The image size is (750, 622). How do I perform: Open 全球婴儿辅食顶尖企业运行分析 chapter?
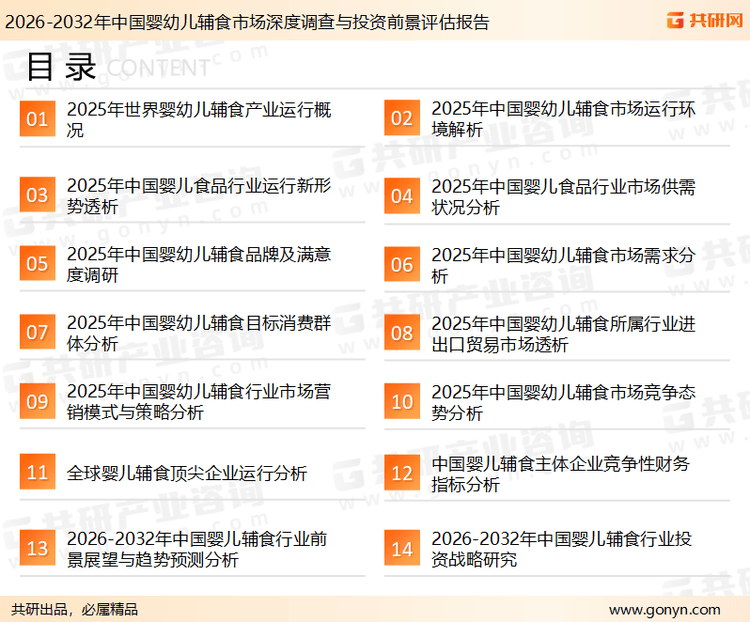187,473
